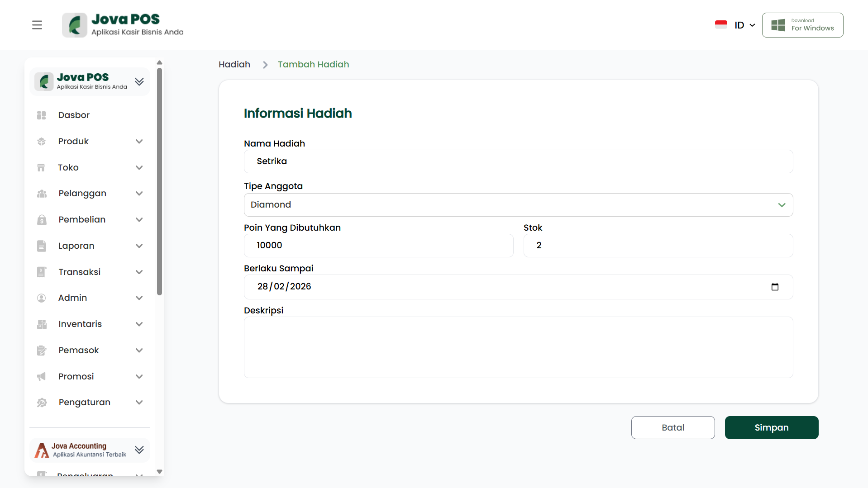Open Laporan in the sidebar
The image size is (868, 488).
click(x=76, y=246)
